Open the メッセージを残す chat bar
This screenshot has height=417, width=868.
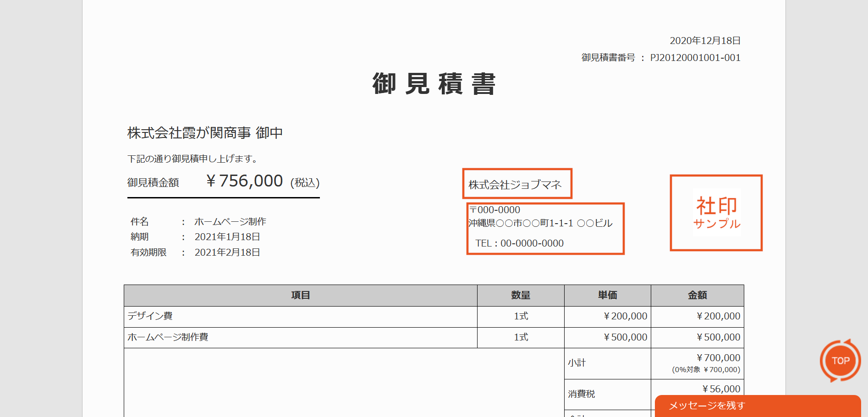758,406
